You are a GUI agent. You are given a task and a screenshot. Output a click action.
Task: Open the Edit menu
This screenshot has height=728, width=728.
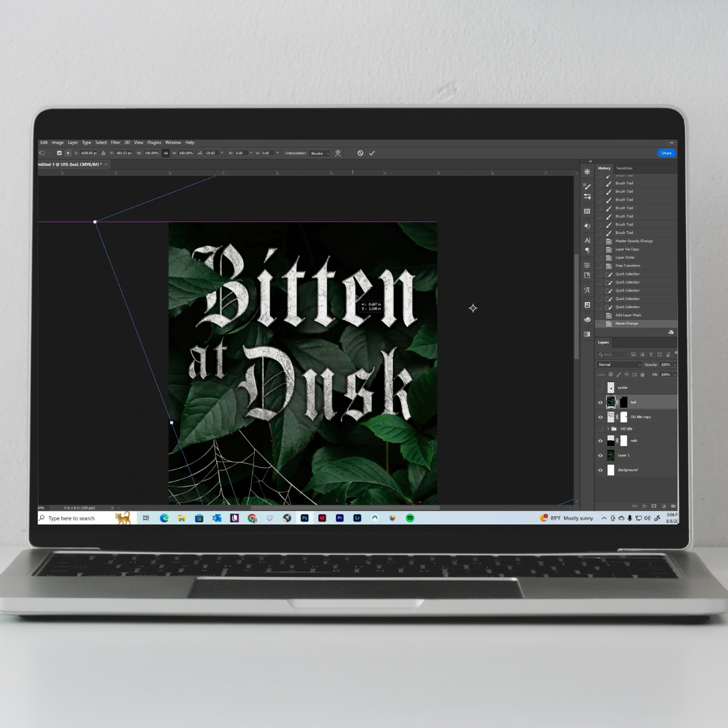pyautogui.click(x=44, y=142)
